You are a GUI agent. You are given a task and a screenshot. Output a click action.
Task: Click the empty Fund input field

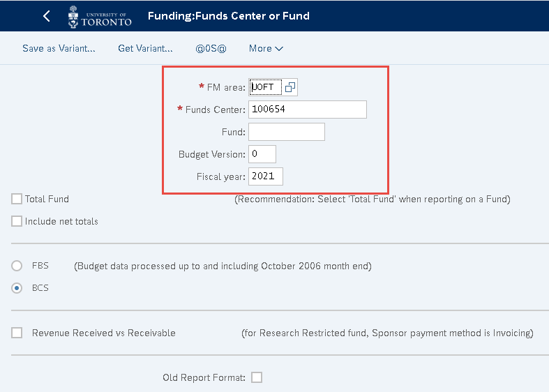point(287,132)
